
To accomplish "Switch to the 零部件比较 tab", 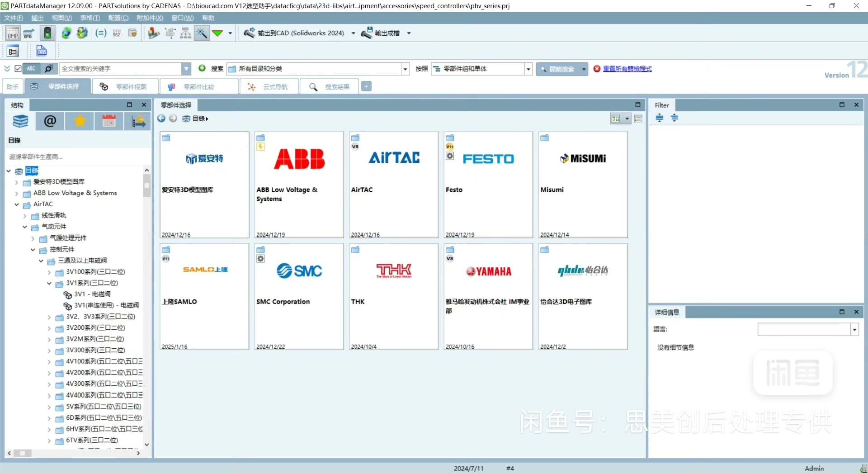I will pyautogui.click(x=193, y=87).
